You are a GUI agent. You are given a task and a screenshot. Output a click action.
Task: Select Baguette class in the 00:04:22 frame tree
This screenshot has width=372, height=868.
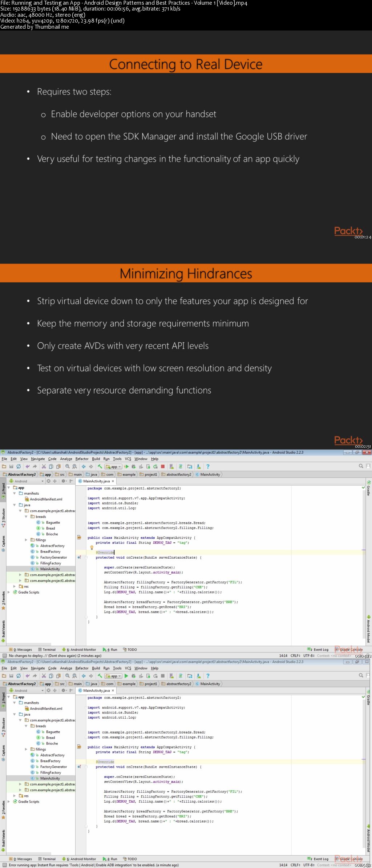point(53,522)
